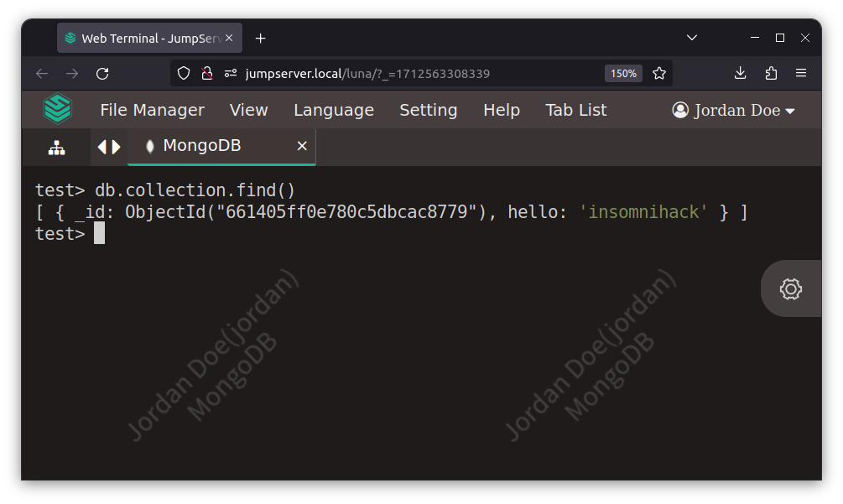This screenshot has height=504, width=843.
Task: Open Firefox application hamburger menu
Action: (801, 74)
